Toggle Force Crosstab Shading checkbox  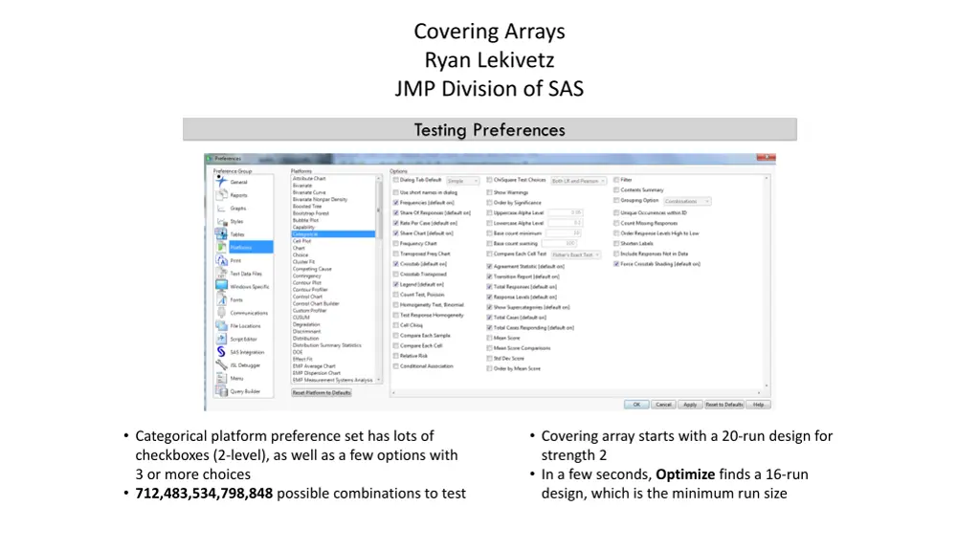coord(616,264)
